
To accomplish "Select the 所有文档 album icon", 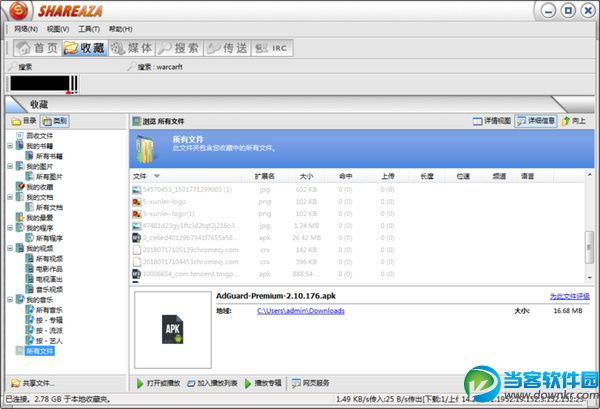I will [29, 207].
